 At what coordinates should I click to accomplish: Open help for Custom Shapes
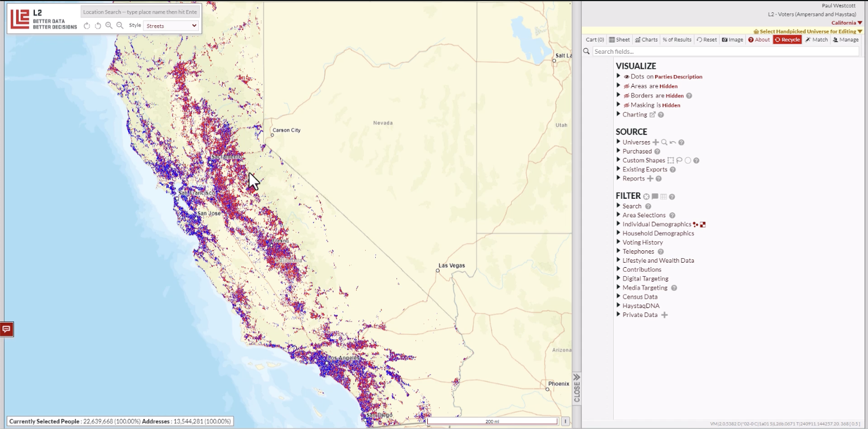click(x=697, y=160)
